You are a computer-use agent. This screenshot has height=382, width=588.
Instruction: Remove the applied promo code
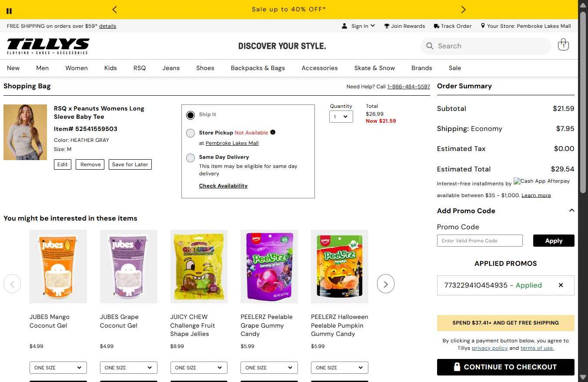click(561, 285)
